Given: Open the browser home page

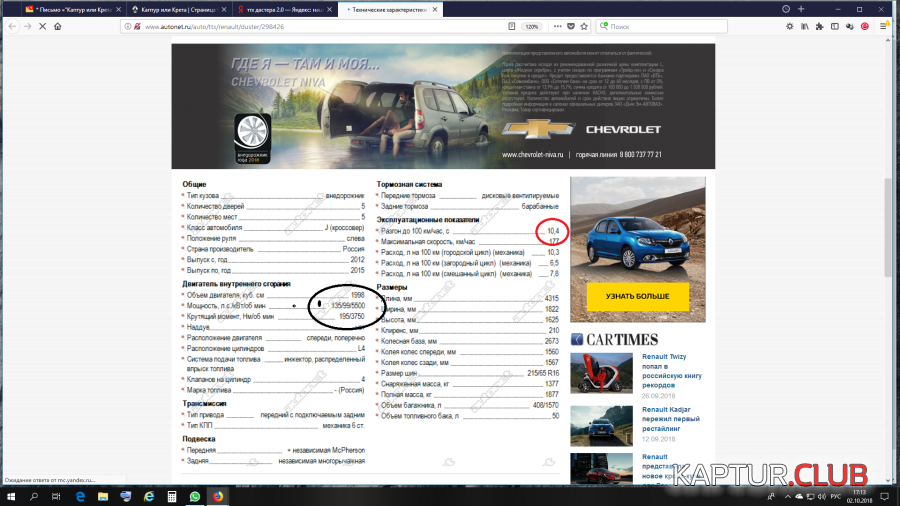Looking at the screenshot, I should click(57, 26).
